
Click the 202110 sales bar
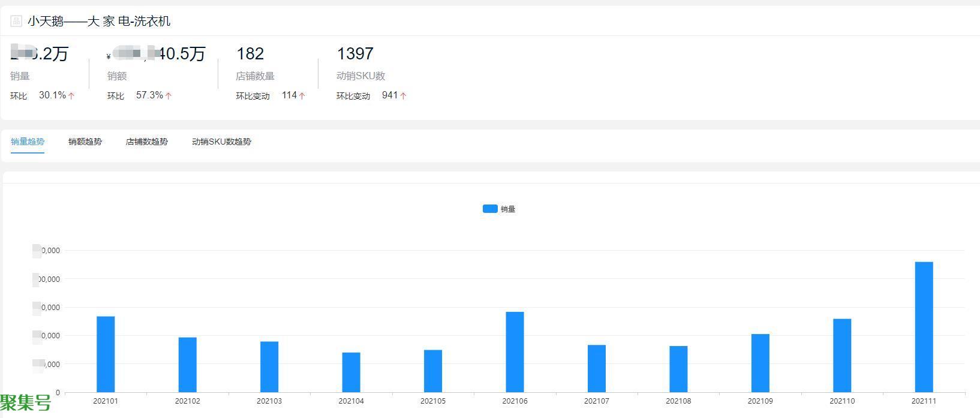(842, 356)
